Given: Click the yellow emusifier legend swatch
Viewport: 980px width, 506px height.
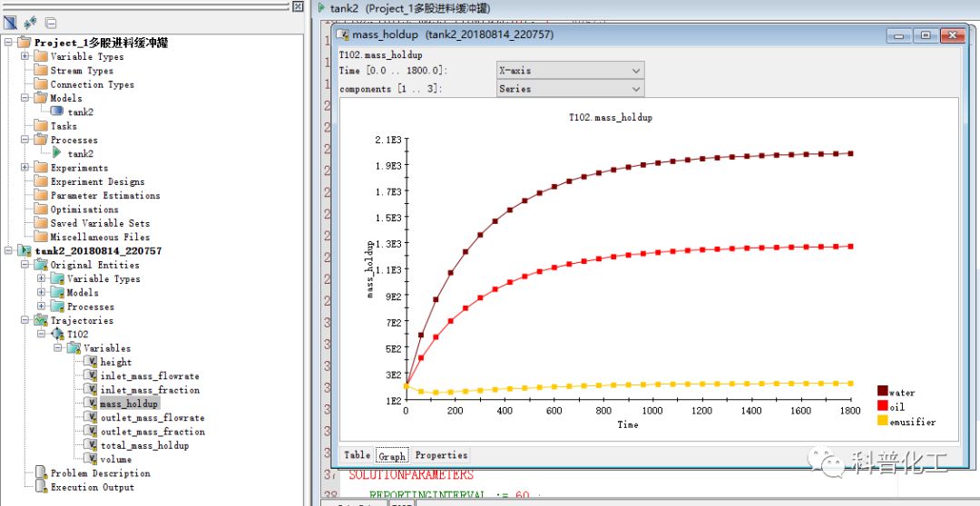Looking at the screenshot, I should (x=882, y=421).
